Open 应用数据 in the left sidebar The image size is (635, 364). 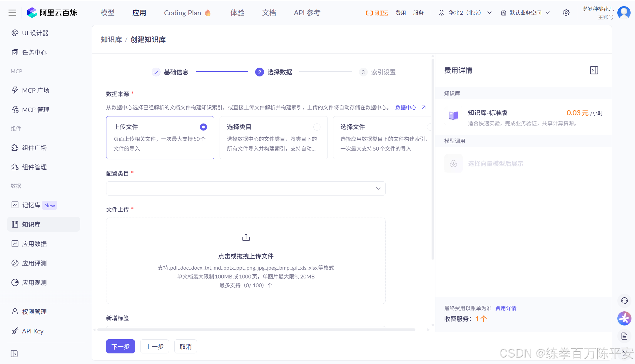(x=34, y=244)
